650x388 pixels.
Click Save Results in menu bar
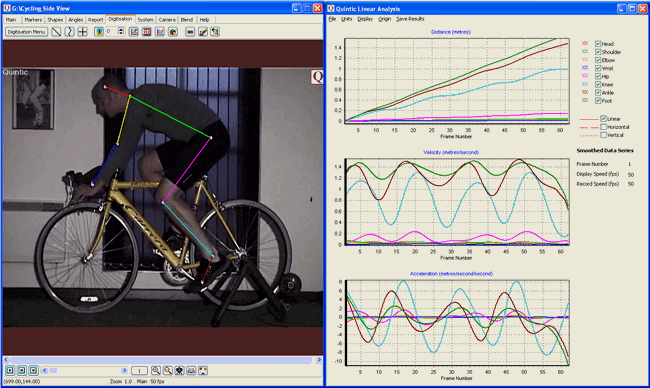pos(410,19)
